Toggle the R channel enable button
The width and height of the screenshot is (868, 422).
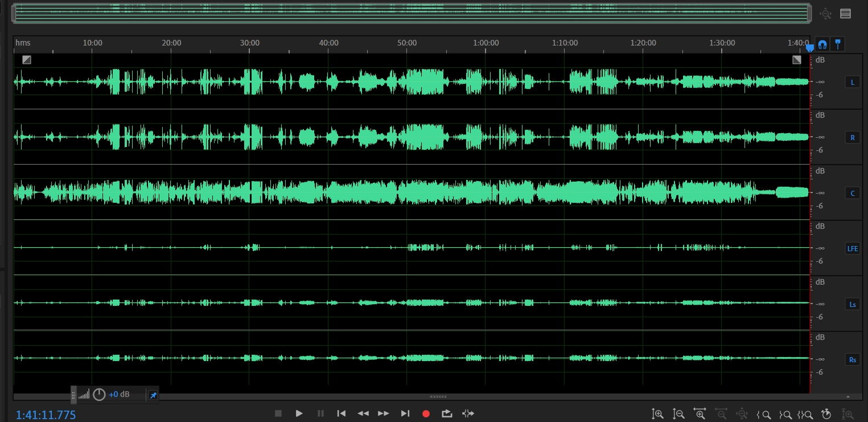tap(852, 137)
